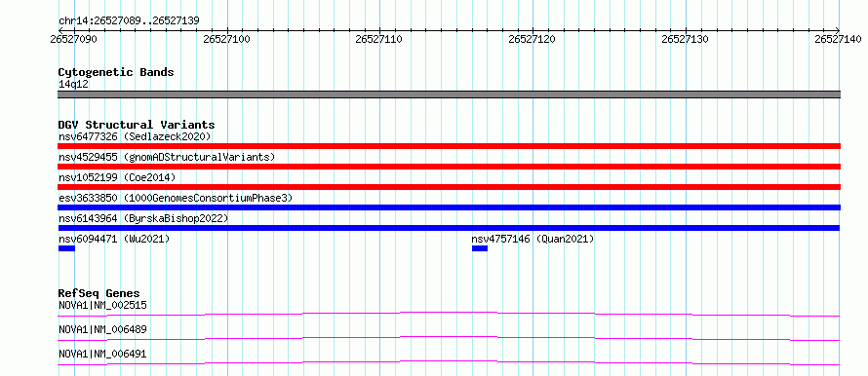Click ruler position 26527090
This screenshot has height=376, width=868.
73,39
